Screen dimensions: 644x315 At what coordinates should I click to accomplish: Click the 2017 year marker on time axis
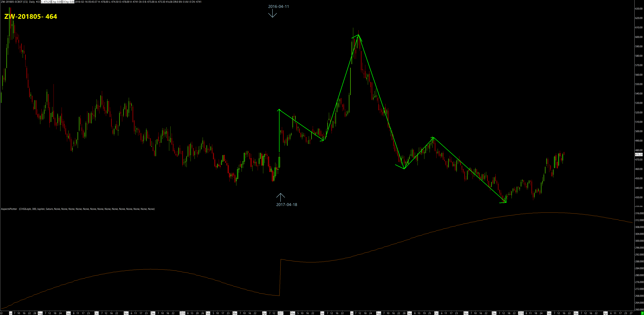point(280,313)
